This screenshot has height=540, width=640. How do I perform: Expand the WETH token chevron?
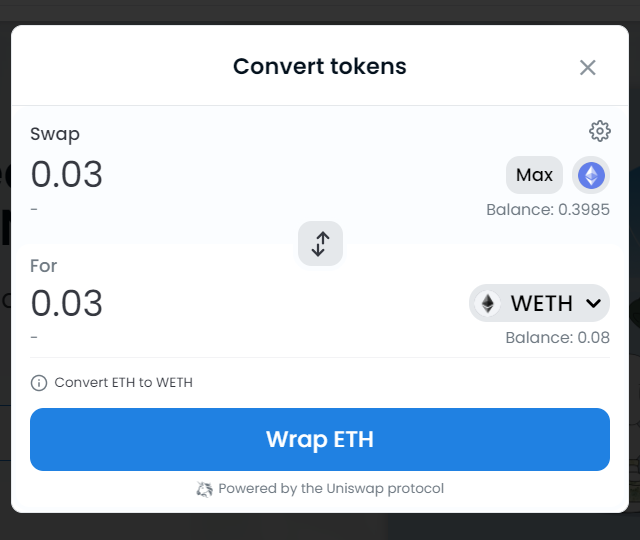593,303
